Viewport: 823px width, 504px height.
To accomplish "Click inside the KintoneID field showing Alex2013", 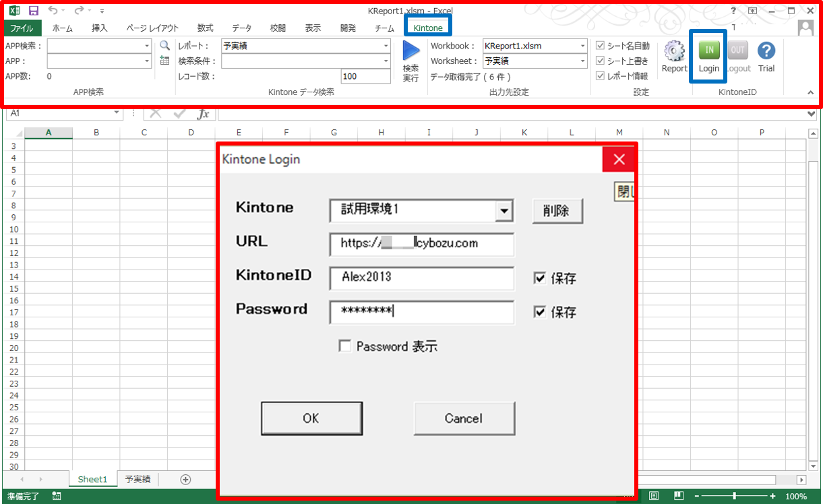I will click(x=421, y=278).
